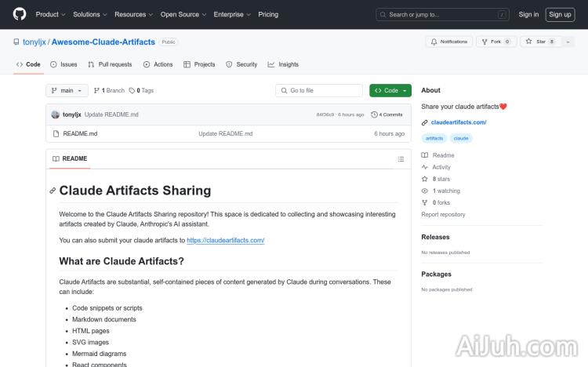Open the Readme sidebar link
Image resolution: width=588 pixels, height=367 pixels.
coord(438,155)
